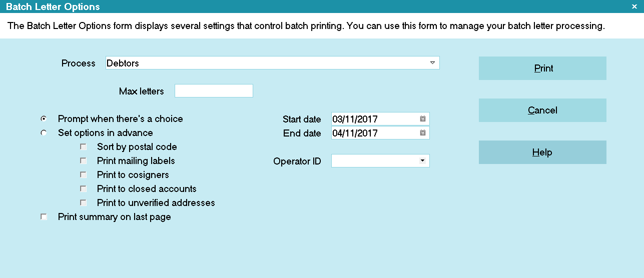
Task: Open the Start date calendar picker icon
Action: (x=423, y=119)
